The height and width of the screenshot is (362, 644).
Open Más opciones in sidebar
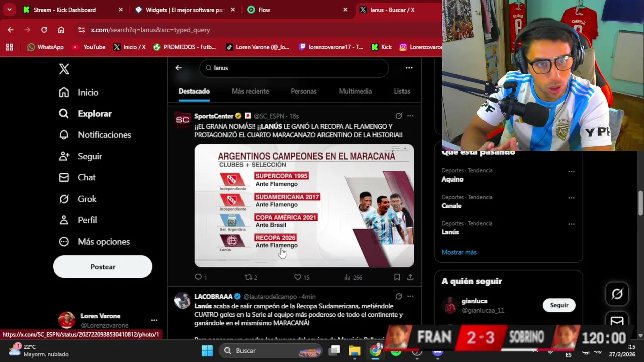(x=95, y=242)
